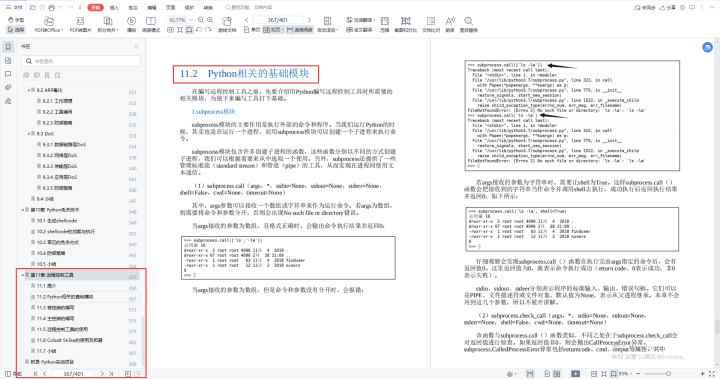This screenshot has height=379, width=720.
Task: Rotate the page clockwise
Action: click(x=208, y=30)
